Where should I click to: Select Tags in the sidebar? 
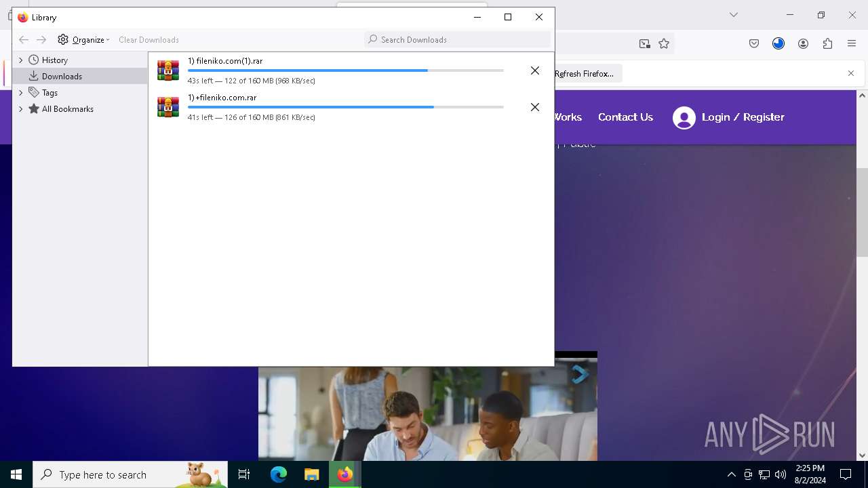click(x=50, y=93)
